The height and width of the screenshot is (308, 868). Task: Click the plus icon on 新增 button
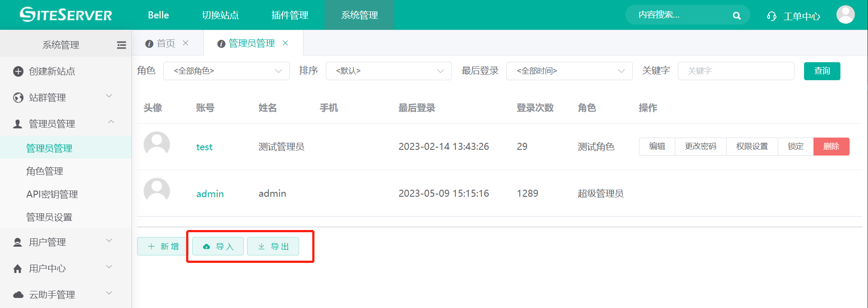(x=151, y=246)
